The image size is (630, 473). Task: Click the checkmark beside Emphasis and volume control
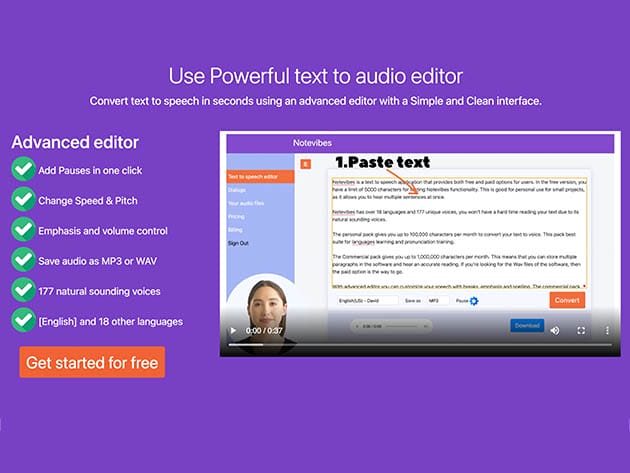[23, 230]
